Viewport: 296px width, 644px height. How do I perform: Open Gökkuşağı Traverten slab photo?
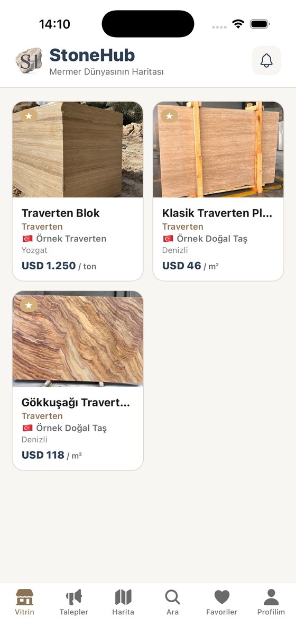78,339
